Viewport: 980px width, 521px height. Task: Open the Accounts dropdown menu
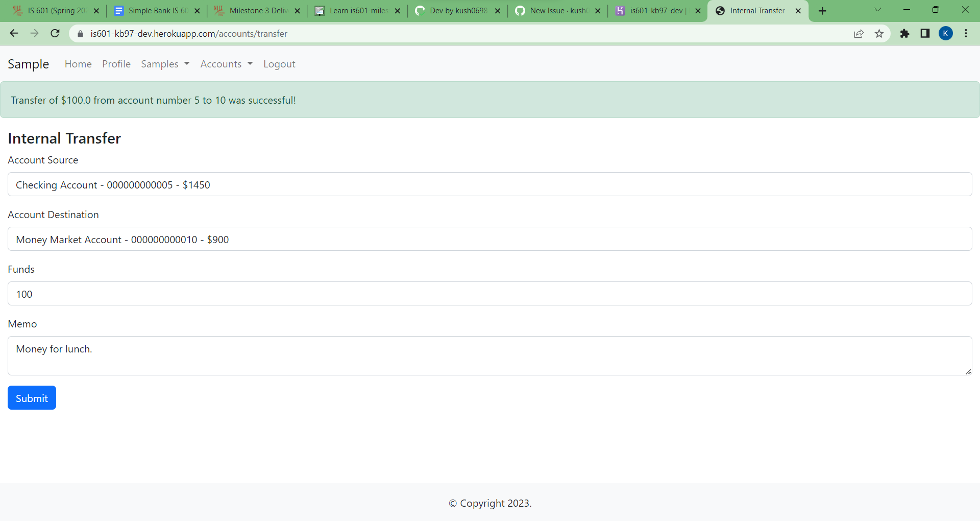click(x=226, y=64)
